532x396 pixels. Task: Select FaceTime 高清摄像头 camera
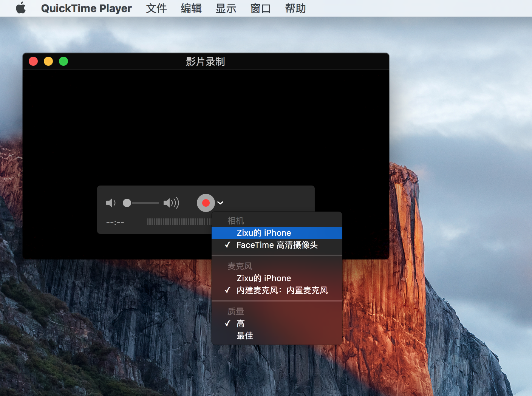277,245
